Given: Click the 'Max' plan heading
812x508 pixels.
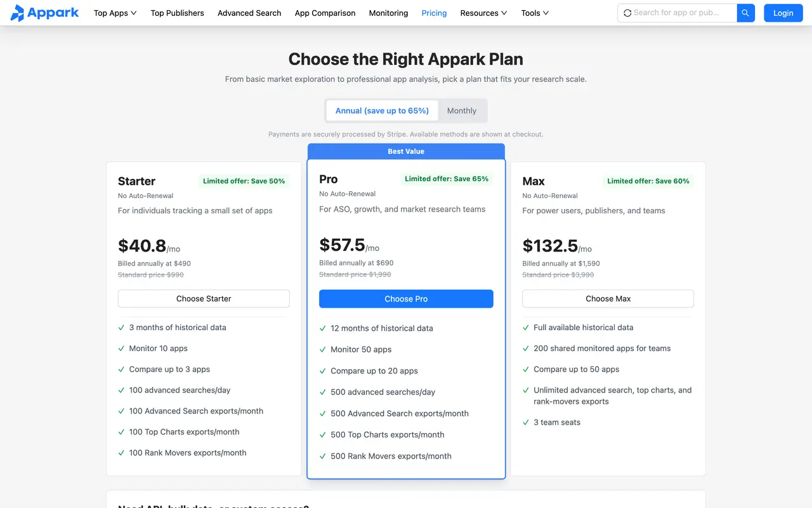Looking at the screenshot, I should pyautogui.click(x=534, y=181).
